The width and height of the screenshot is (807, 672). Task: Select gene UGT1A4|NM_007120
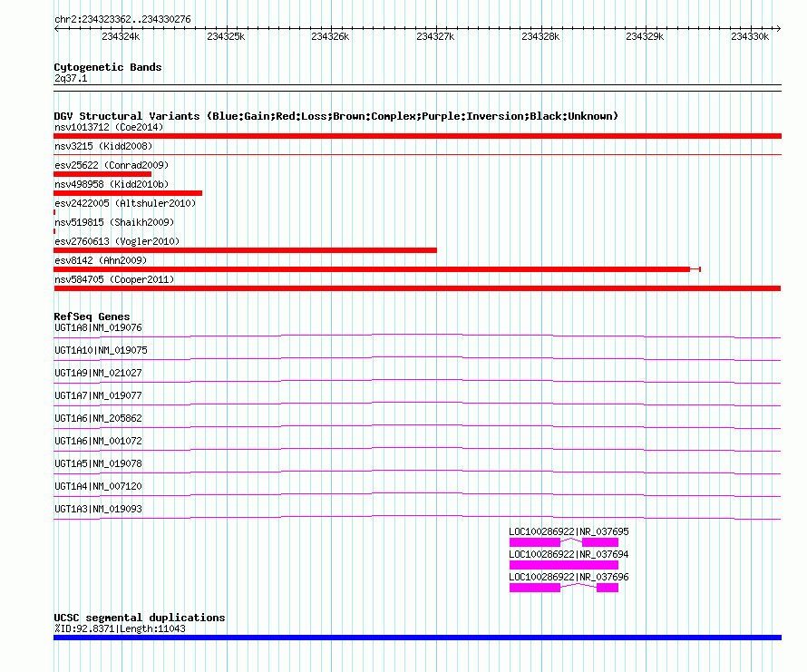98,487
